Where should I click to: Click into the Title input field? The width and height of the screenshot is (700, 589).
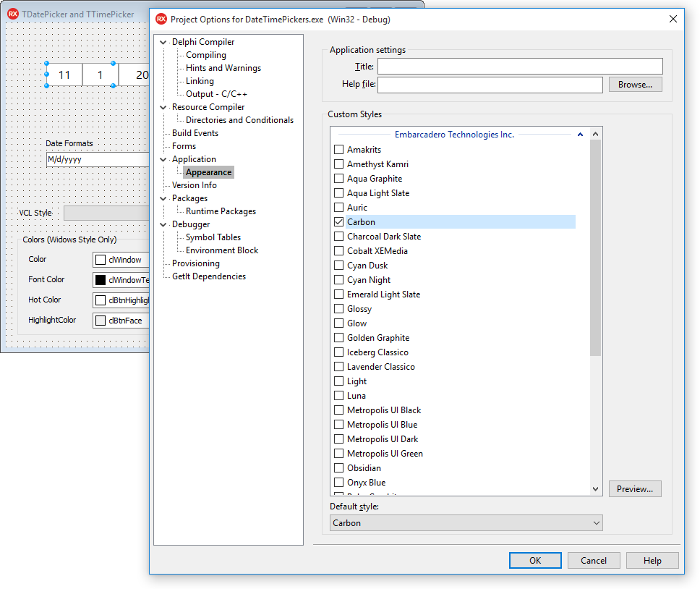[x=520, y=66]
